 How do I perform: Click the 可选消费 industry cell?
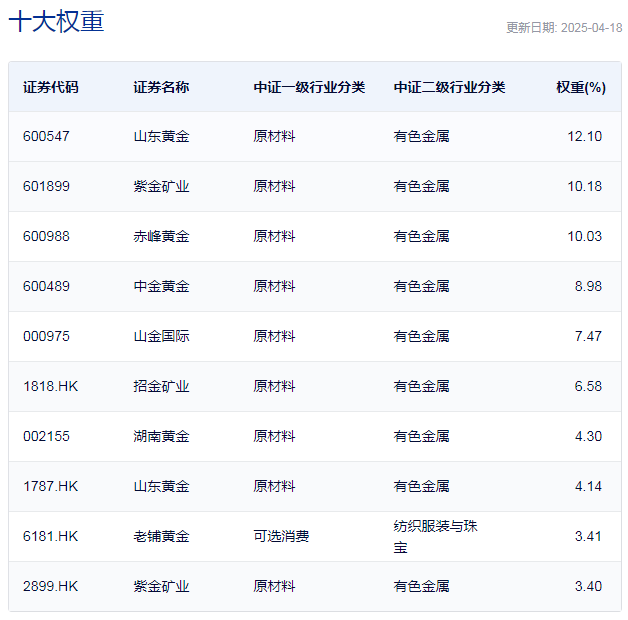[281, 536]
